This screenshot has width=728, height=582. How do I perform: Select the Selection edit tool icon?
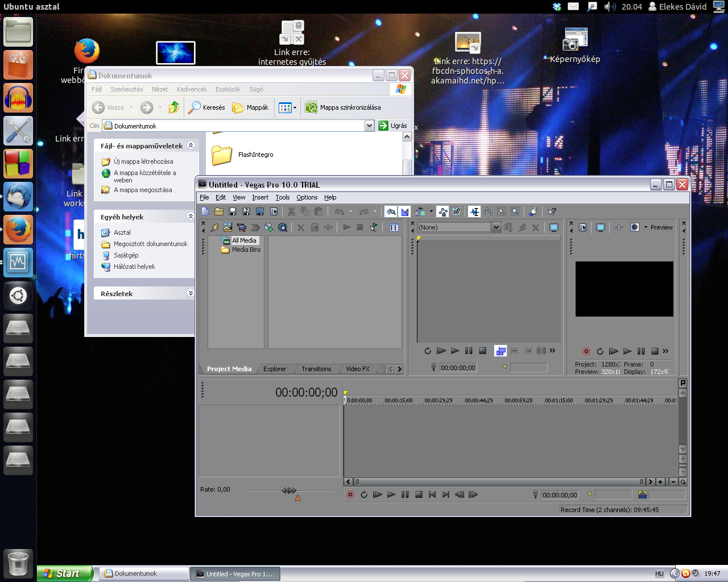[x=501, y=211]
